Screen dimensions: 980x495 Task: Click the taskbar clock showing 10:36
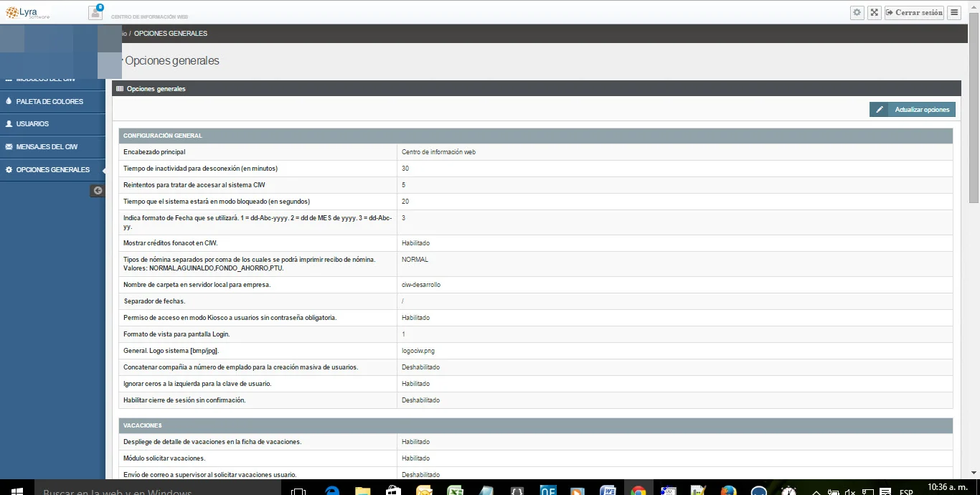click(948, 488)
